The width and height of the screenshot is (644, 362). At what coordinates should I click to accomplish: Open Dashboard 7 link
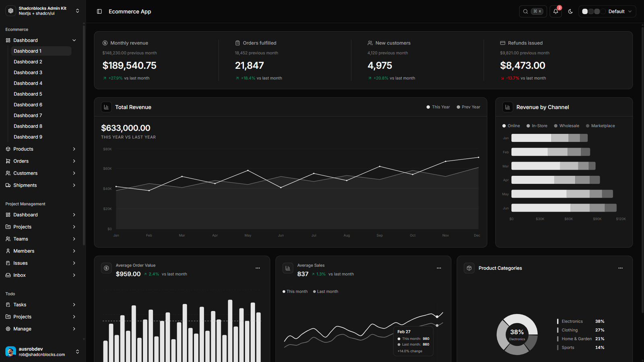click(41, 115)
